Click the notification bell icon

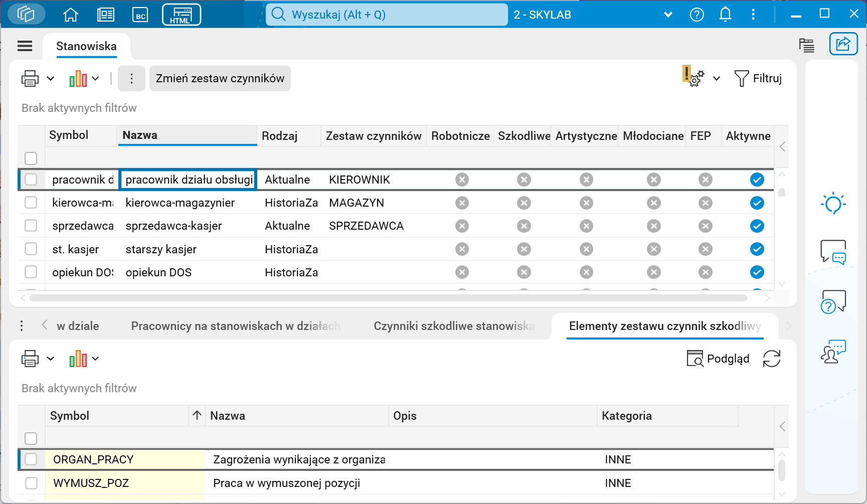(x=725, y=14)
